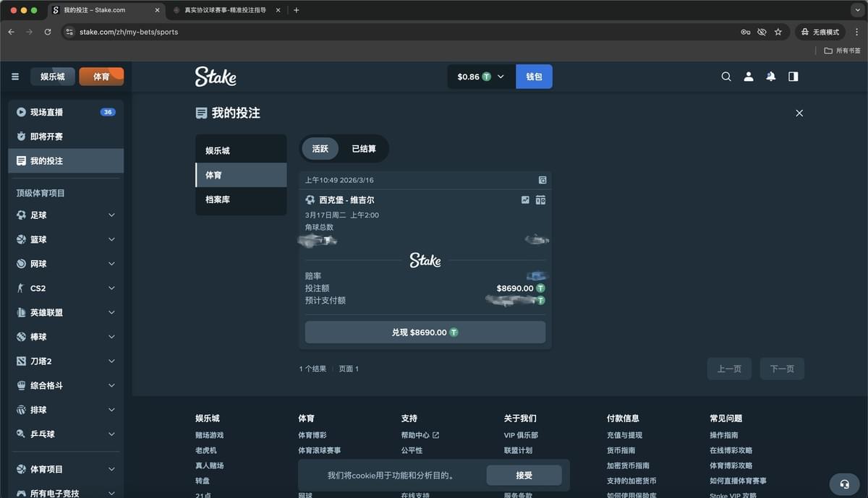Close the My Bets panel with X

pyautogui.click(x=799, y=113)
